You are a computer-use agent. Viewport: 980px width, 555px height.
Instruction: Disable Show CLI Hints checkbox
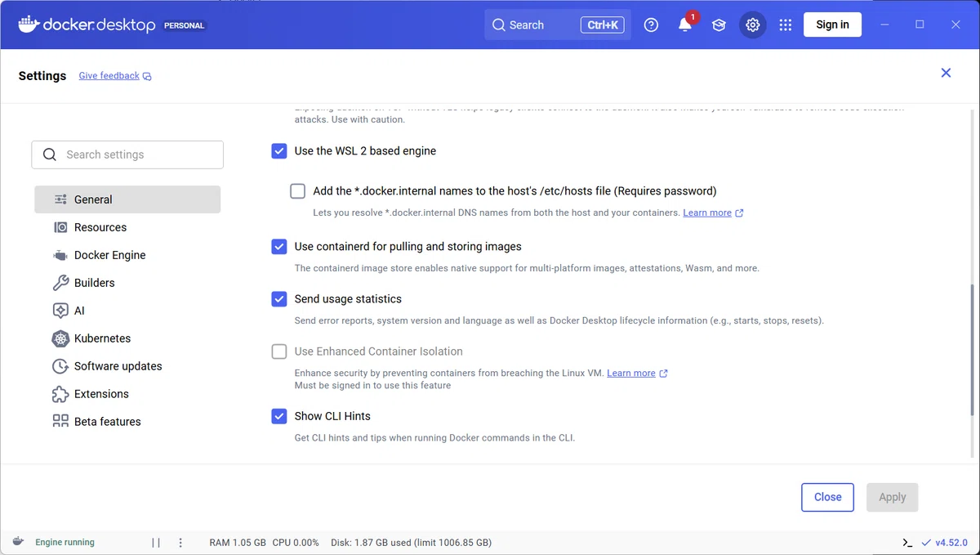[279, 416]
